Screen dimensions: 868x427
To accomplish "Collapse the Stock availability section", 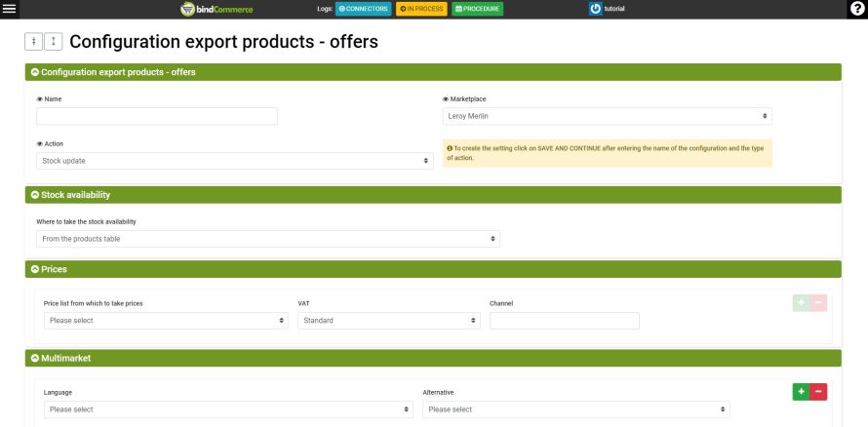I will [35, 195].
